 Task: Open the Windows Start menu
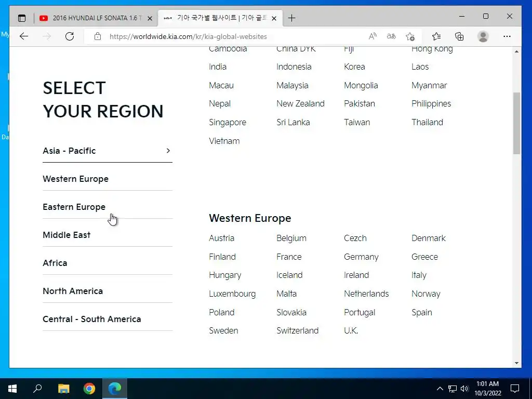pos(12,389)
